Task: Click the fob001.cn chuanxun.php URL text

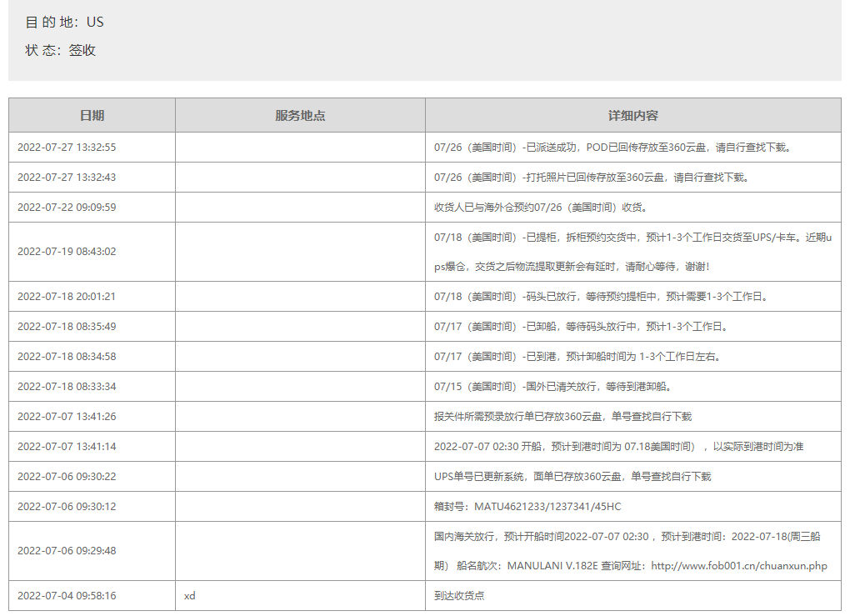Action: [x=738, y=566]
